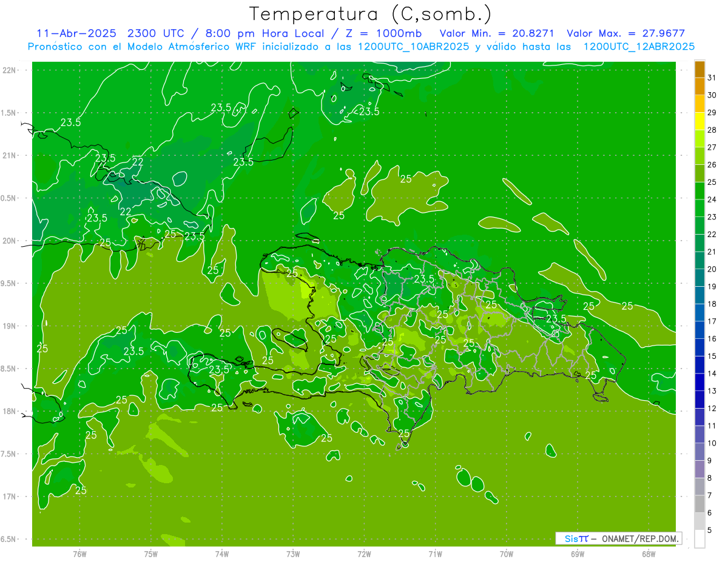Click color scale label '31'
Image resolution: width=728 pixels, height=562 pixels.
point(712,78)
